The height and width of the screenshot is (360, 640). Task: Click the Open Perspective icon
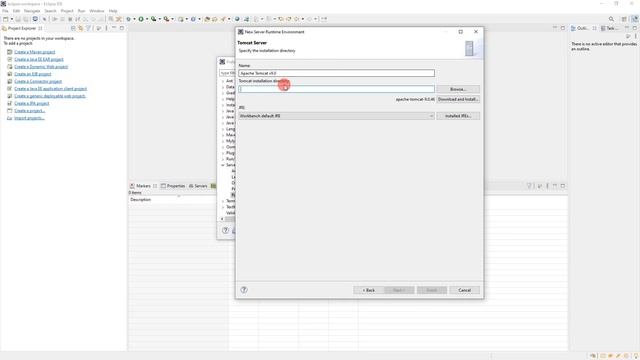tap(624, 19)
